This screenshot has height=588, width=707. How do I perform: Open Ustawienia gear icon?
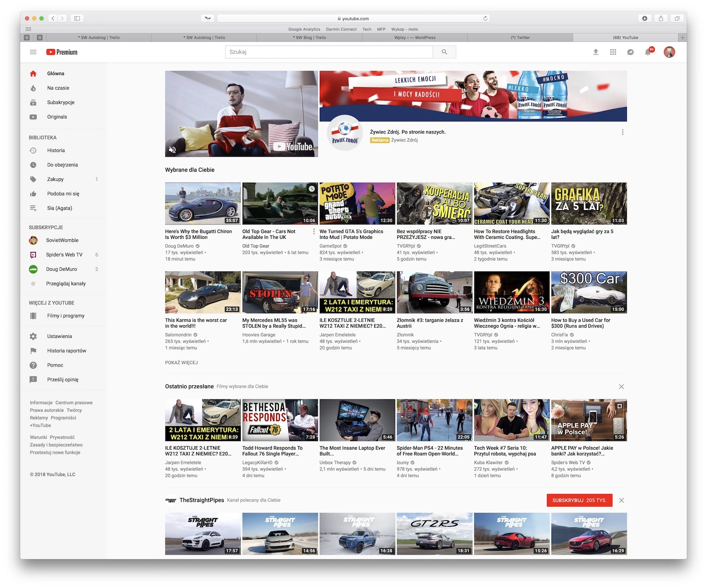pos(33,336)
